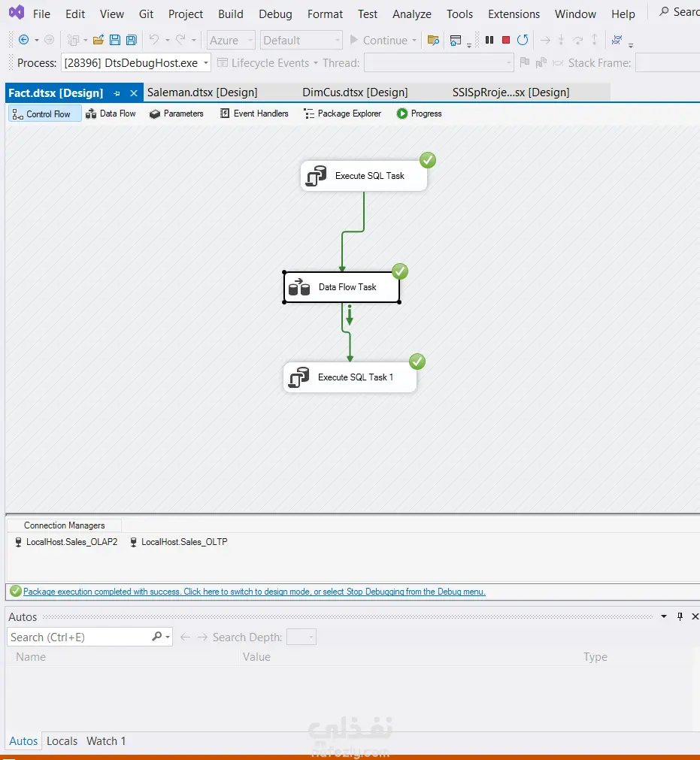The height and width of the screenshot is (760, 700).
Task: Save the current file with the disk icon
Action: (x=115, y=40)
